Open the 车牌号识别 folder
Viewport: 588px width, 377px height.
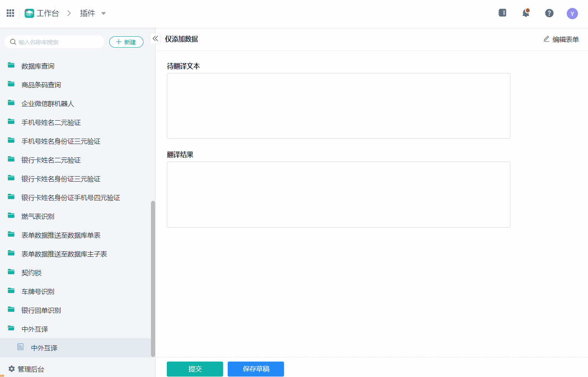tap(38, 291)
